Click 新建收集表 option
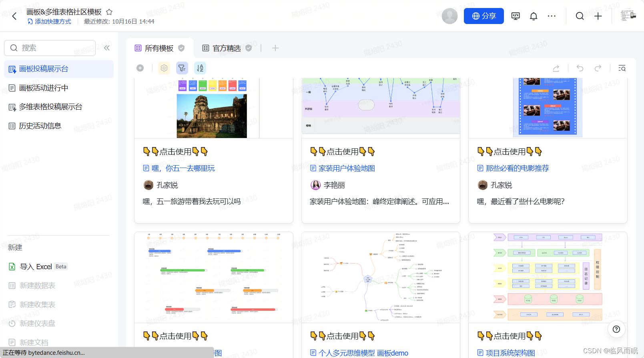The height and width of the screenshot is (358, 644). tap(32, 305)
